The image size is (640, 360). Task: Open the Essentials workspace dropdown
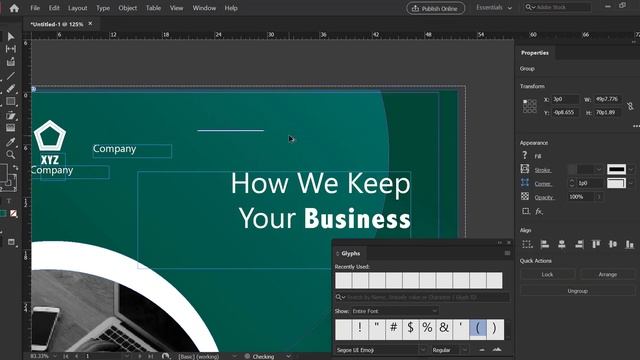[x=494, y=8]
